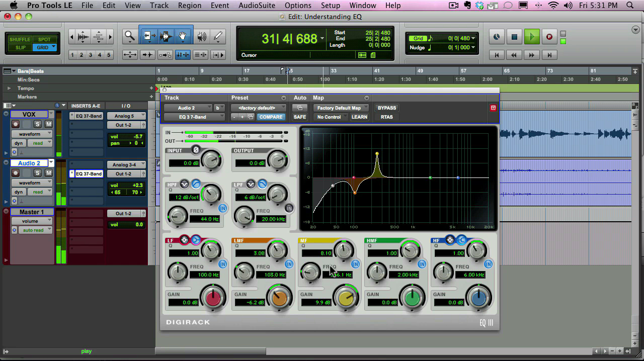Image resolution: width=644 pixels, height=361 pixels.
Task: Open Audio 2 automation mode read dropdown
Action: click(x=40, y=192)
